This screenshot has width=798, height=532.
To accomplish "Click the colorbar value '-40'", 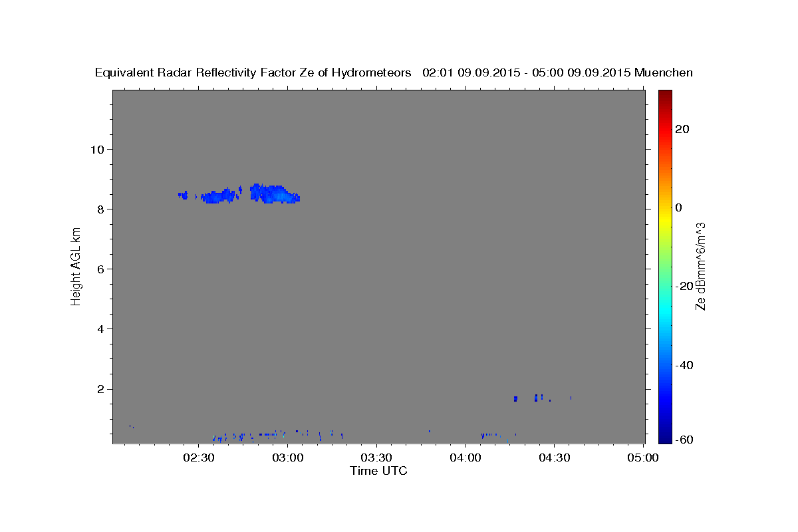I will point(684,365).
